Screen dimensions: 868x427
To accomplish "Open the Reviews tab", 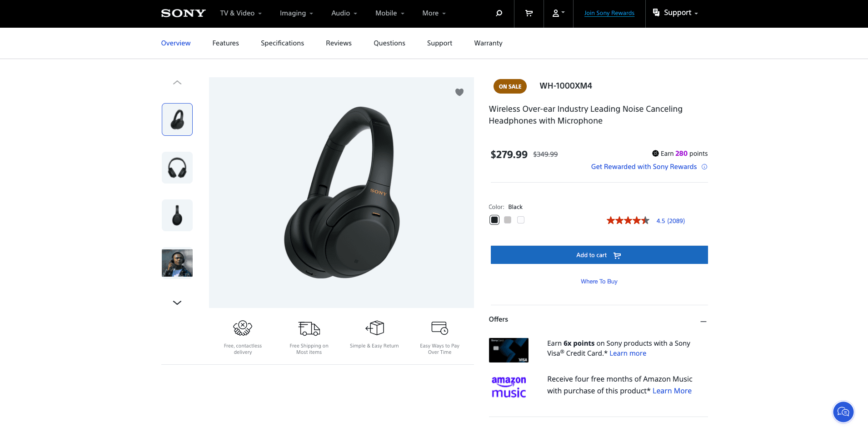I will pyautogui.click(x=339, y=43).
